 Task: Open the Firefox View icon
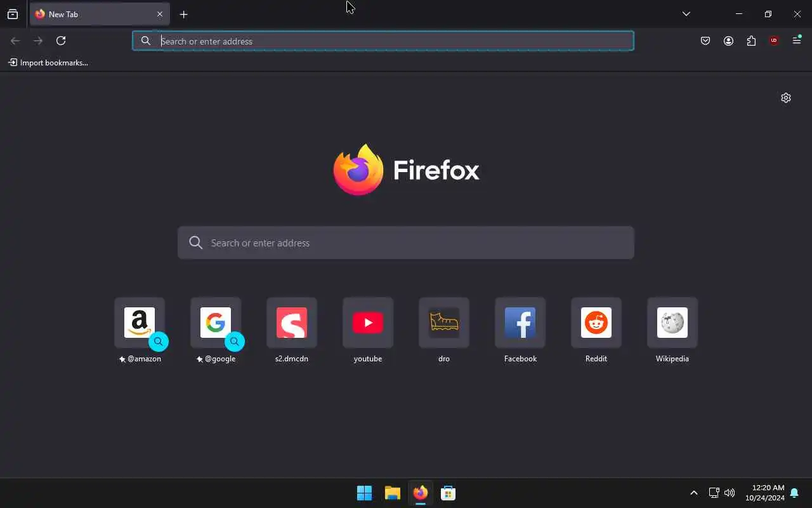(13, 14)
